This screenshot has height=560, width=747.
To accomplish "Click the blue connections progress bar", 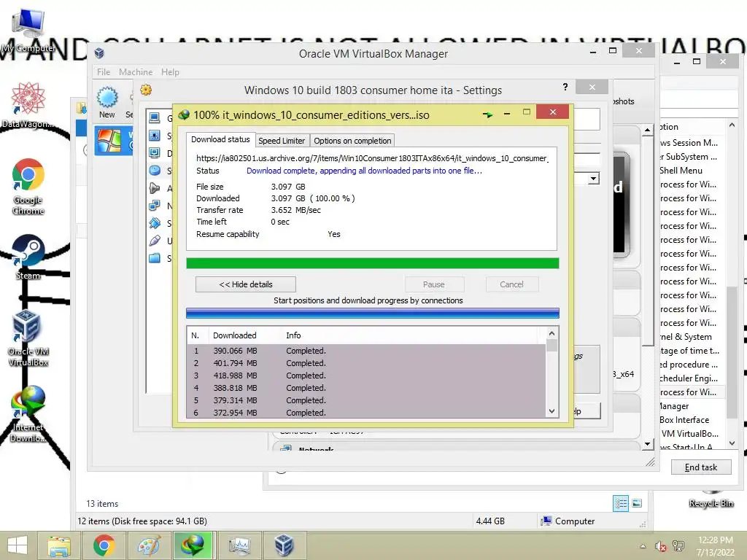I will (373, 313).
